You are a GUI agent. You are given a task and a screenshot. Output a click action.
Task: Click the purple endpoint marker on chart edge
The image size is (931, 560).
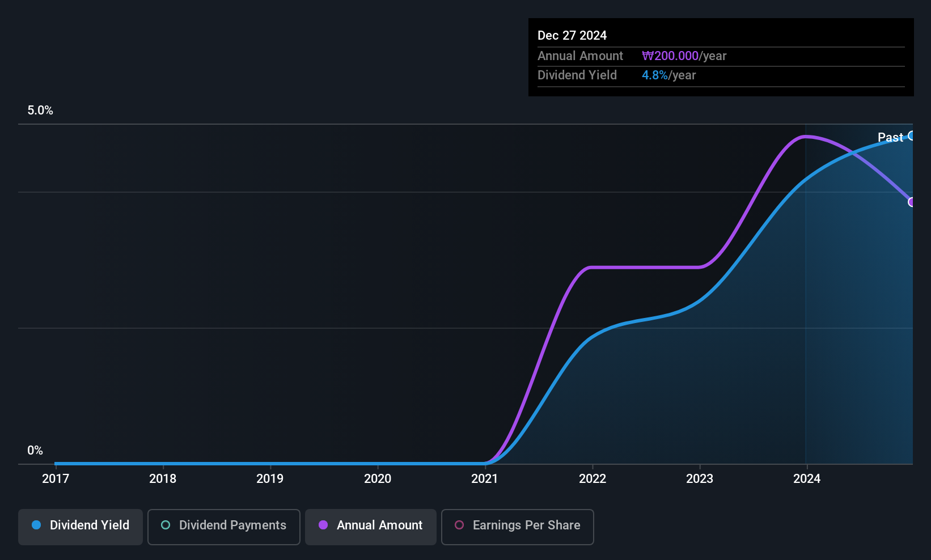pos(912,202)
